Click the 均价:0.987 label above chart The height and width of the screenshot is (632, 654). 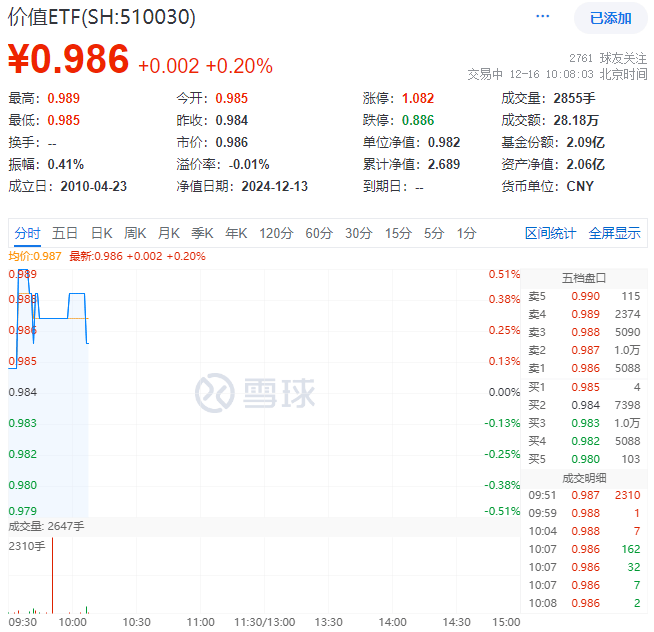coord(35,256)
